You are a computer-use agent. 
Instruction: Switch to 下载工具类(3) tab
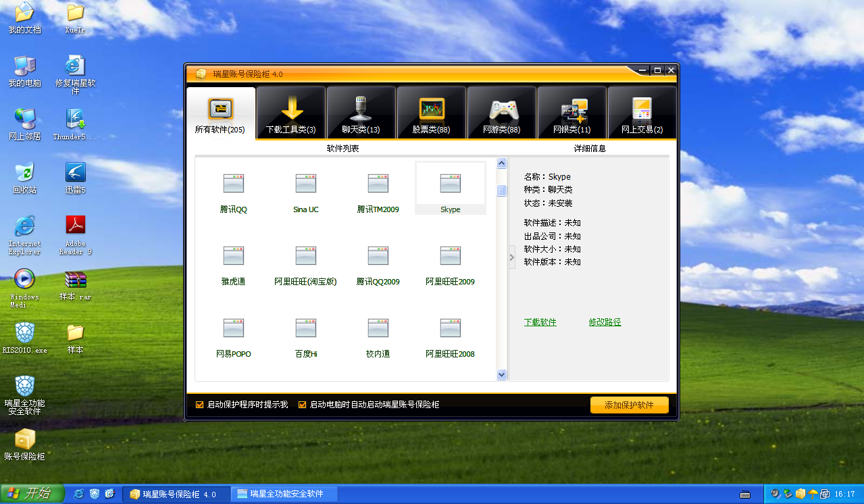[291, 113]
